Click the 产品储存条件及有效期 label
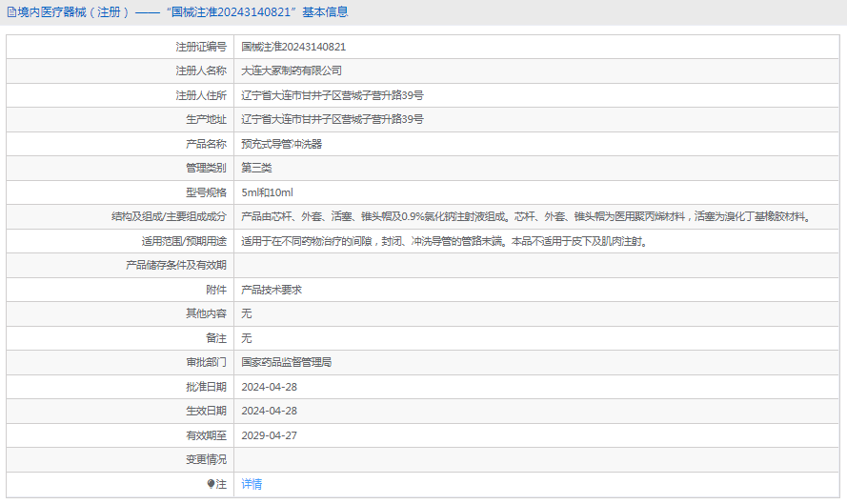 click(x=176, y=265)
